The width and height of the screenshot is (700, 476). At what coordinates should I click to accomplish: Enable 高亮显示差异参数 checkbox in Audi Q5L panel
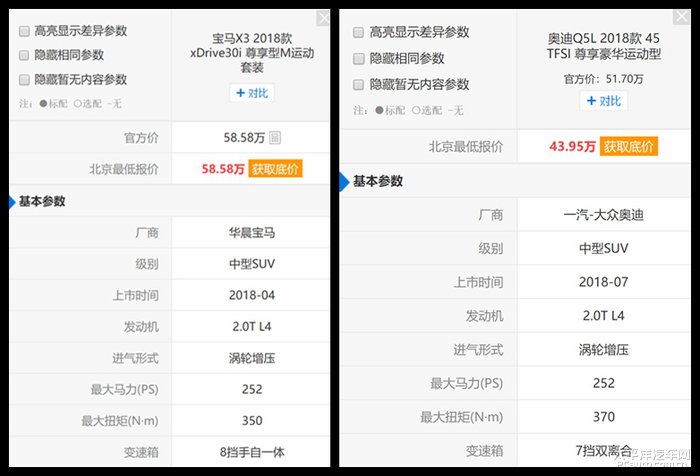(x=358, y=33)
